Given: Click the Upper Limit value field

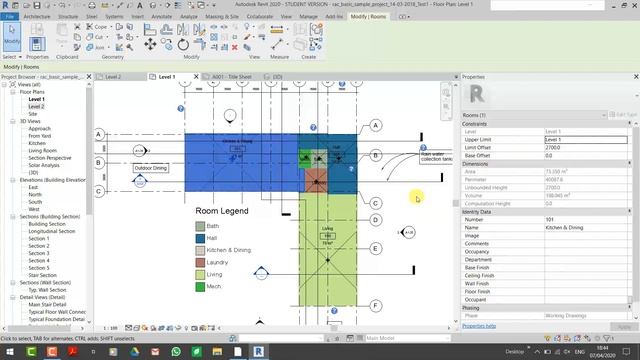Looking at the screenshot, I should pos(586,140).
